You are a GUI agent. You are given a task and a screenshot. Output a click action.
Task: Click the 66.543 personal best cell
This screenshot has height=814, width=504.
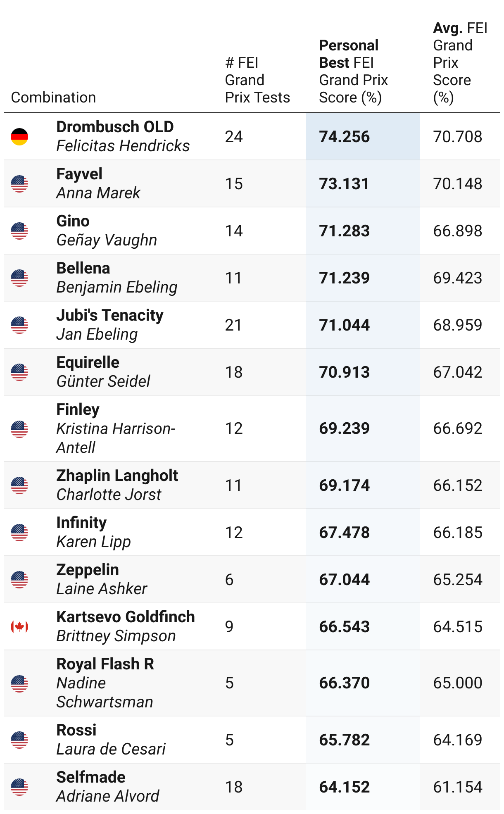tap(345, 627)
